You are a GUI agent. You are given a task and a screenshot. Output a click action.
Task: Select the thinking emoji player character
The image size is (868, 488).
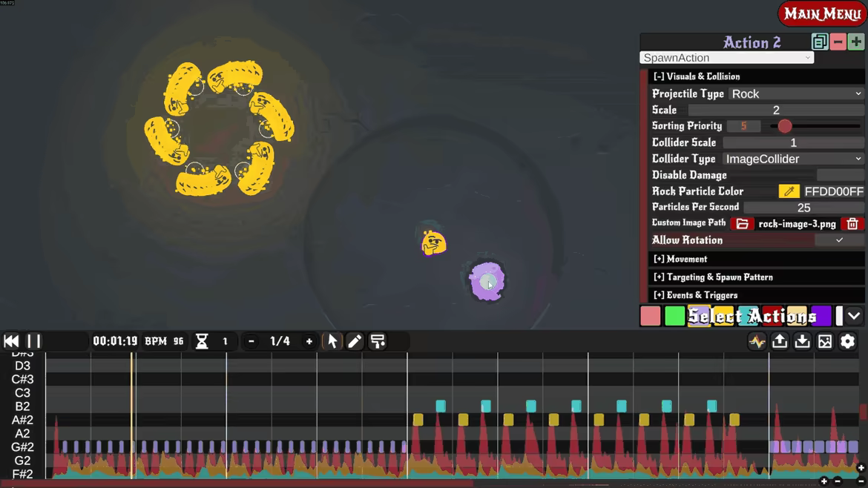click(433, 243)
